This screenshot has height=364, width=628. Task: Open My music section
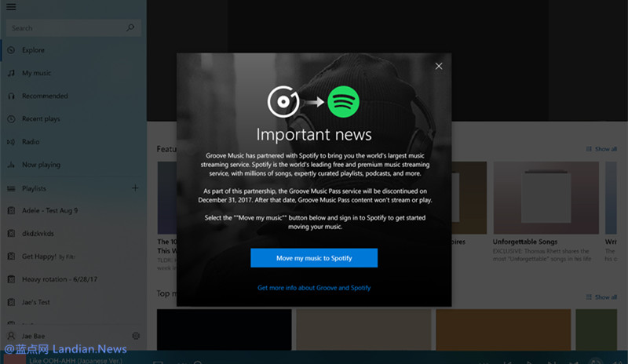pos(36,73)
